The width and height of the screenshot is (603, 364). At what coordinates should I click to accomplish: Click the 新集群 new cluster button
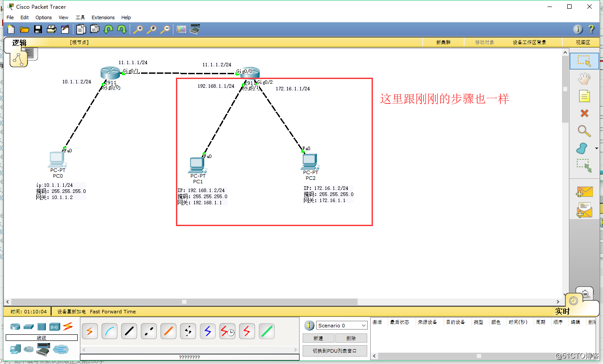tap(443, 42)
